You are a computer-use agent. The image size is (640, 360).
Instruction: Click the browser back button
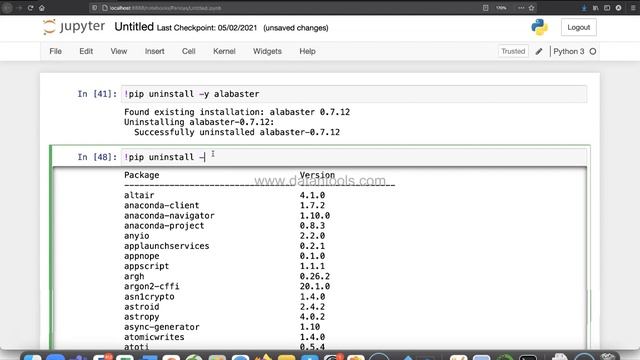pos(7,8)
